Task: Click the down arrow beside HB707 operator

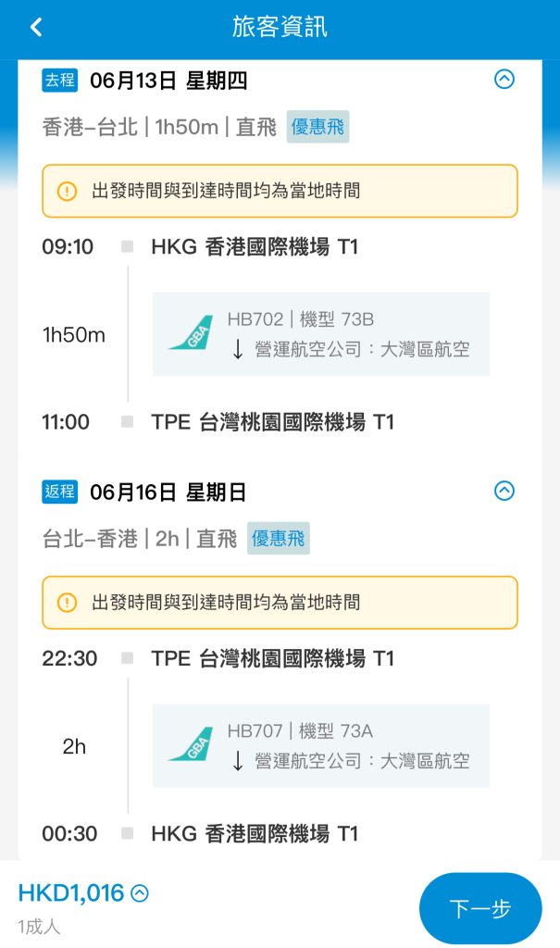Action: [x=237, y=760]
